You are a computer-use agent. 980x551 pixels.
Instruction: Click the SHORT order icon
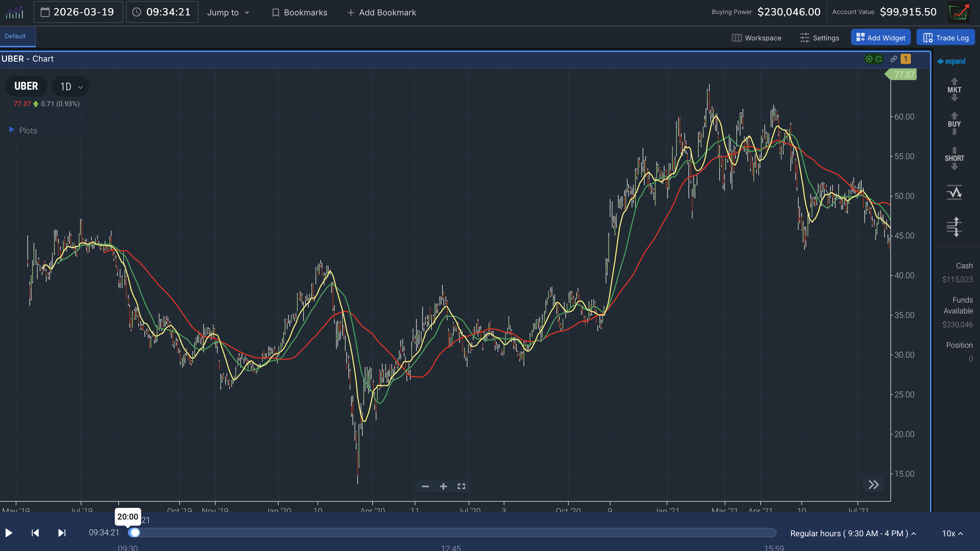pos(954,158)
